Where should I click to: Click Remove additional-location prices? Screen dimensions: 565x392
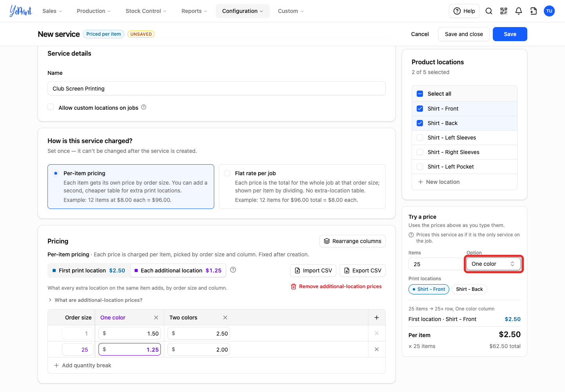tap(336, 287)
